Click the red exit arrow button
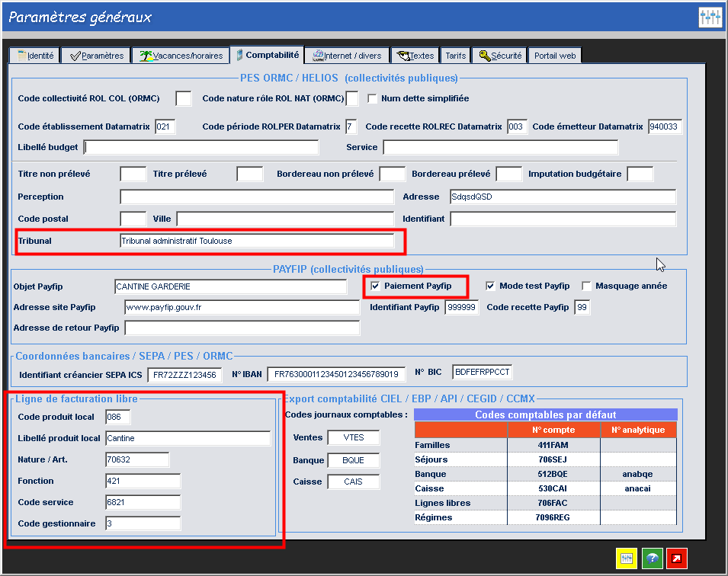728x576 pixels. 677,558
